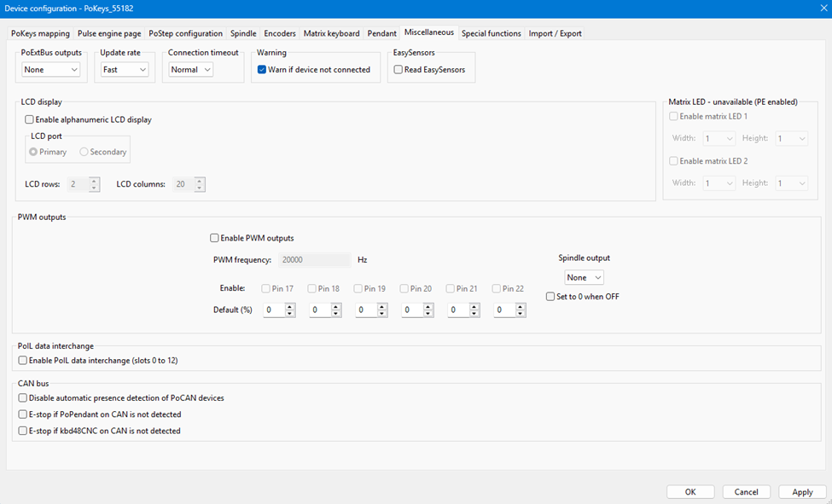Image resolution: width=832 pixels, height=504 pixels.
Task: Open the Special functions tab
Action: 491,33
